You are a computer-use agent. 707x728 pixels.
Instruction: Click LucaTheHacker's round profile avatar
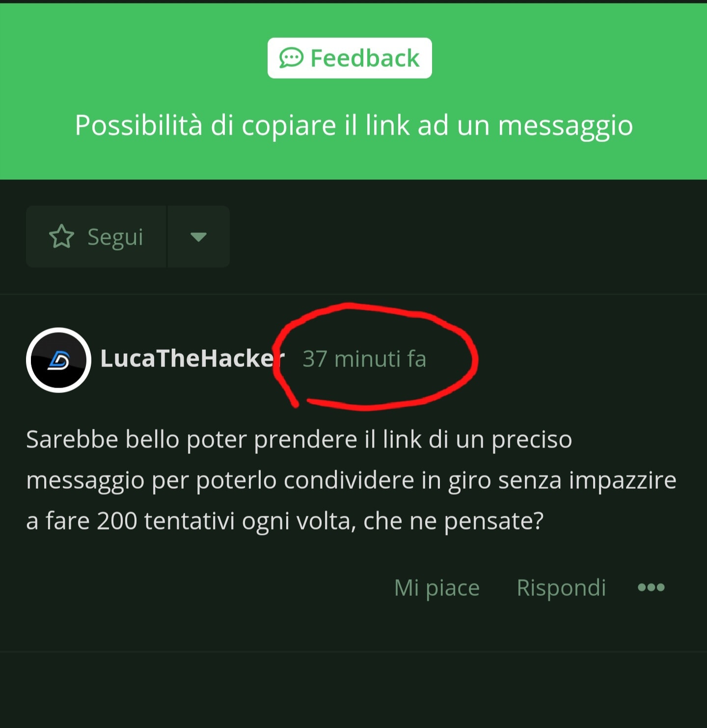58,360
